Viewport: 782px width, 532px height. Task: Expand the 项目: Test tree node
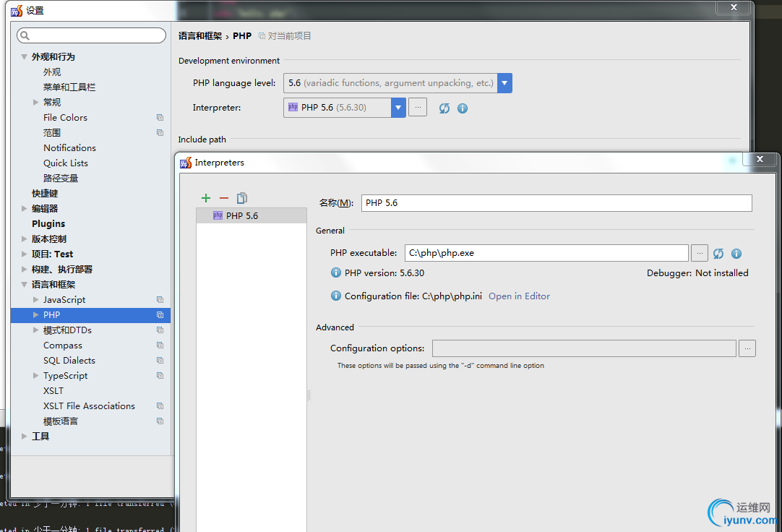coord(24,254)
